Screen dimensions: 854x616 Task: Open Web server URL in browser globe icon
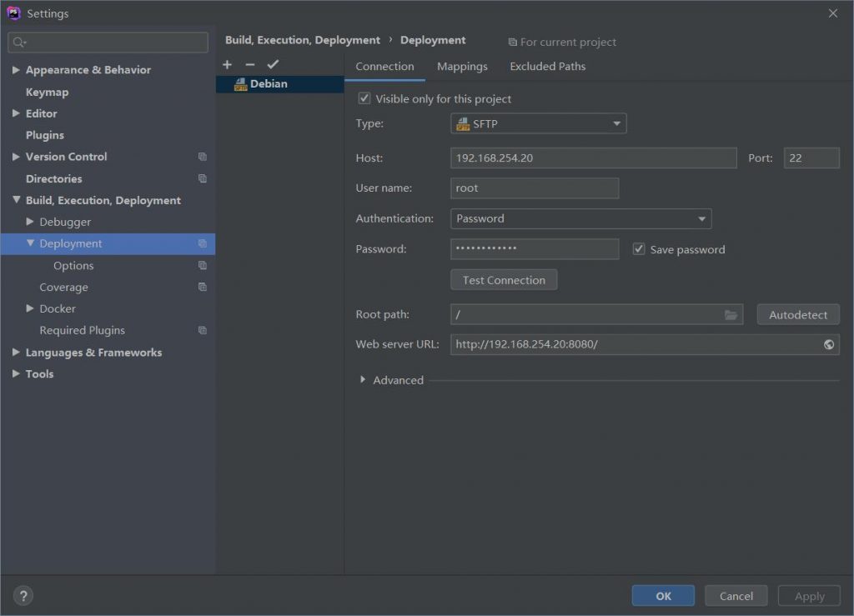point(828,344)
